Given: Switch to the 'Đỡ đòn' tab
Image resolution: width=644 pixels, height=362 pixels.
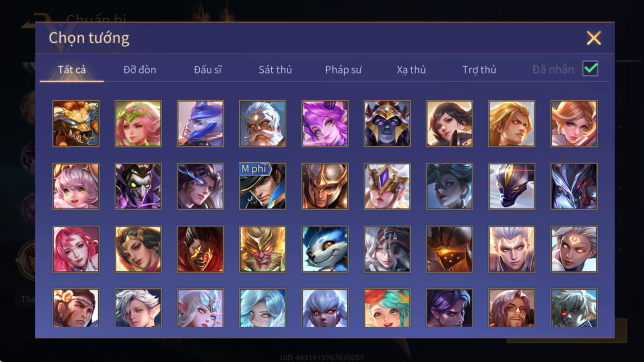Looking at the screenshot, I should point(140,69).
